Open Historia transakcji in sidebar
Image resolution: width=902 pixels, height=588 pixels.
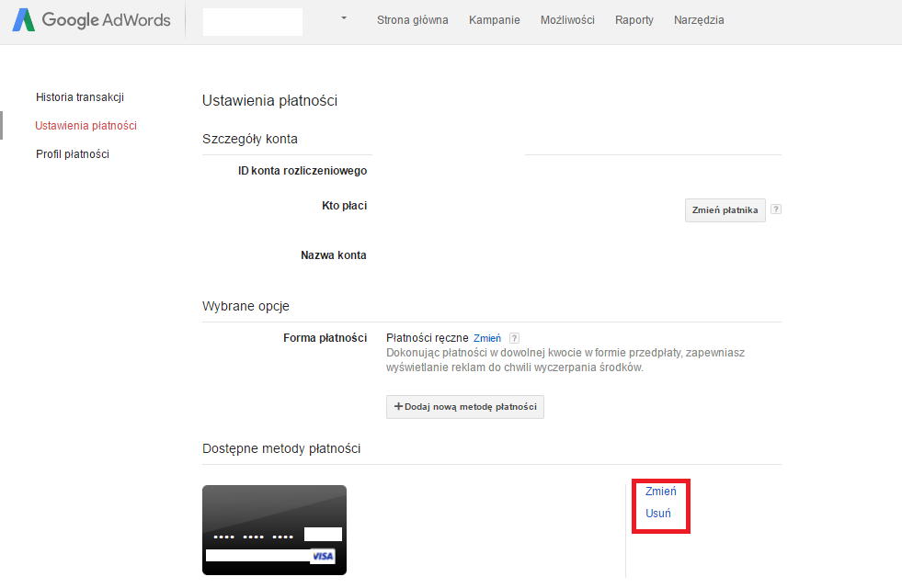(x=80, y=97)
